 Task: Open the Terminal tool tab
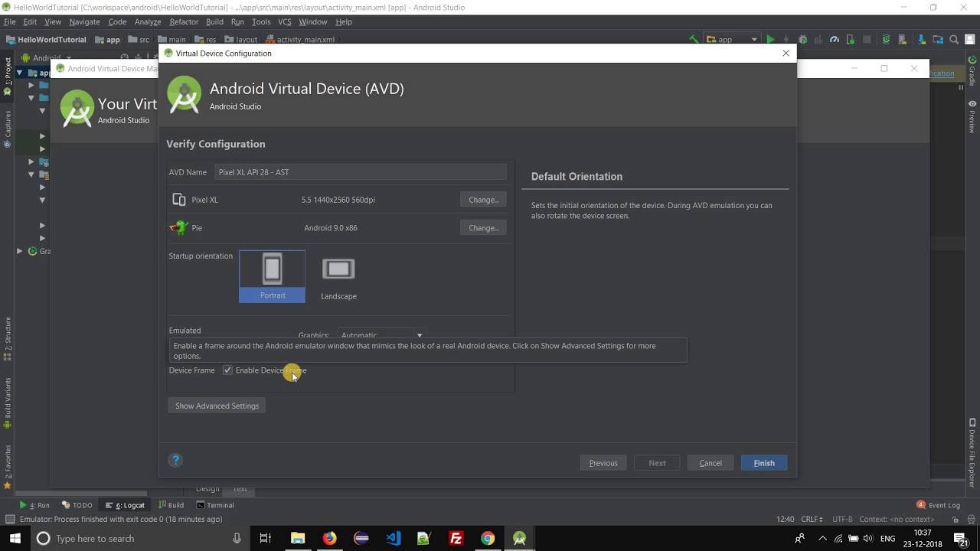tap(215, 505)
